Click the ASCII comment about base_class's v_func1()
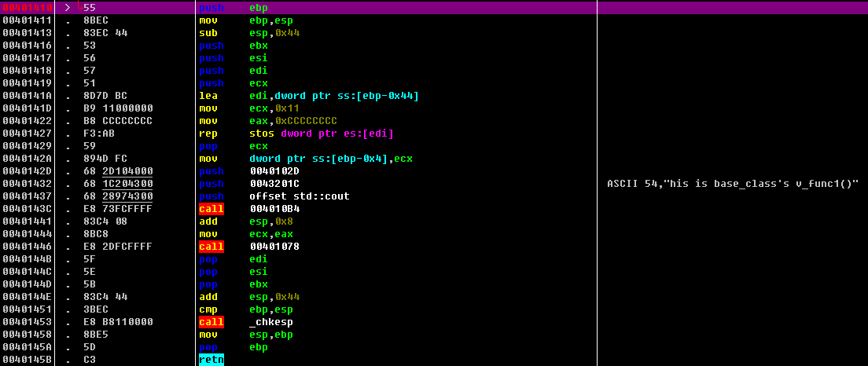 click(x=733, y=184)
